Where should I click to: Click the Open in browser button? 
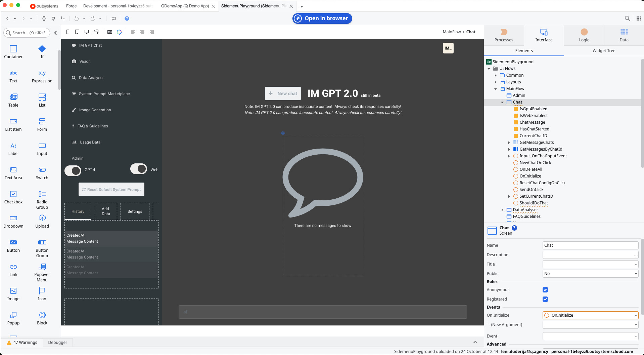pos(322,18)
